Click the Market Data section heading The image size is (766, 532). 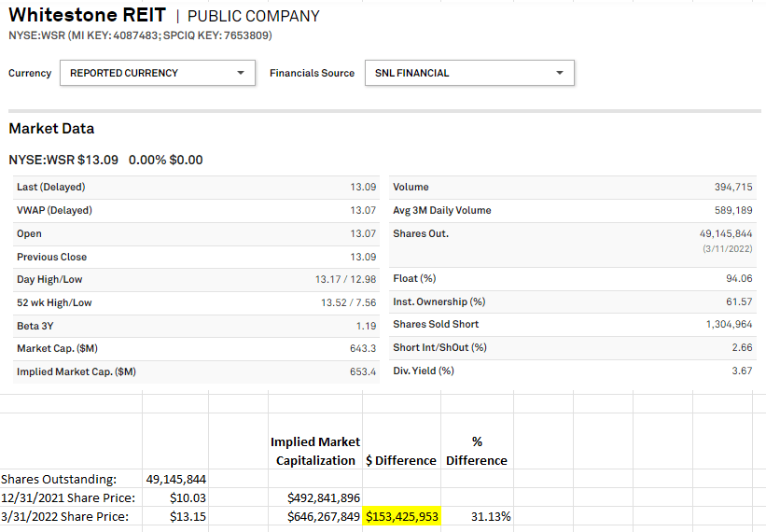(x=51, y=129)
